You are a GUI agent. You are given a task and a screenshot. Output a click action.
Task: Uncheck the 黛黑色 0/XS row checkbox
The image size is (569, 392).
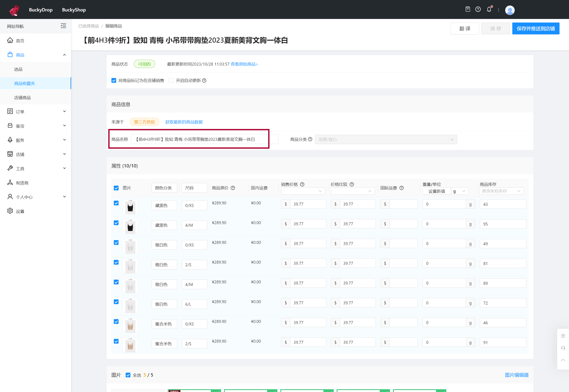tap(116, 203)
